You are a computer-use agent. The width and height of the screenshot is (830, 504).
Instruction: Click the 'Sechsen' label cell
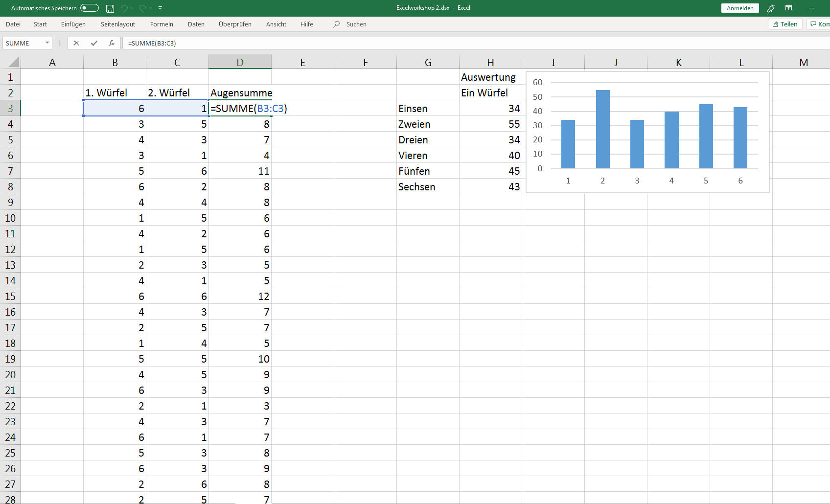click(428, 186)
